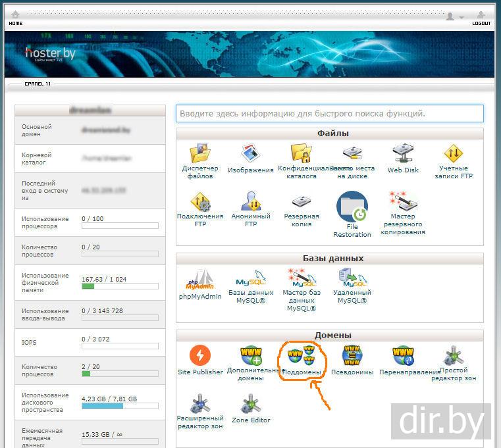Open phpMyAdmin
The width and height of the screenshot is (501, 448).
200,284
